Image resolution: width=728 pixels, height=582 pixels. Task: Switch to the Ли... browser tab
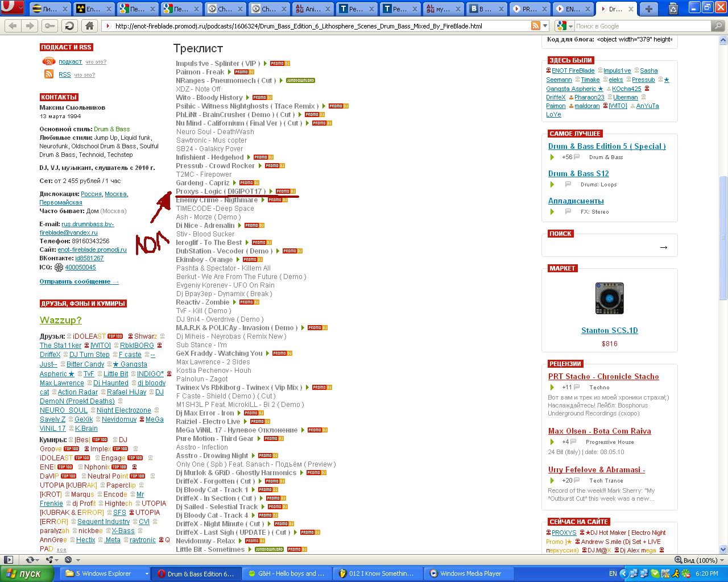point(49,9)
